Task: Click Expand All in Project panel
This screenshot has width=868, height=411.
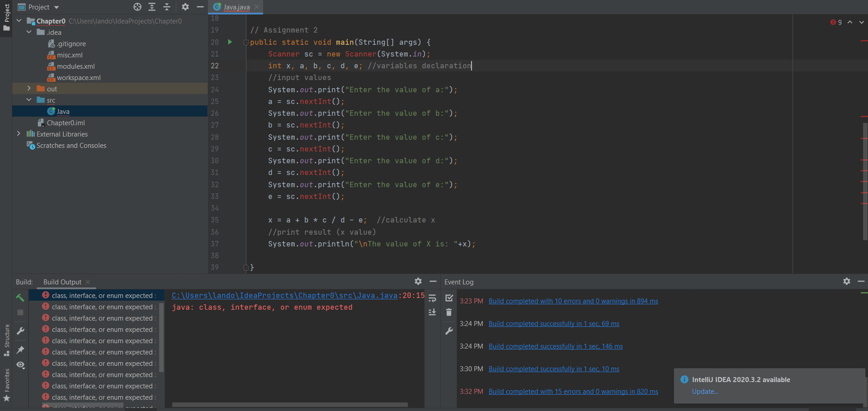Action: click(x=152, y=7)
